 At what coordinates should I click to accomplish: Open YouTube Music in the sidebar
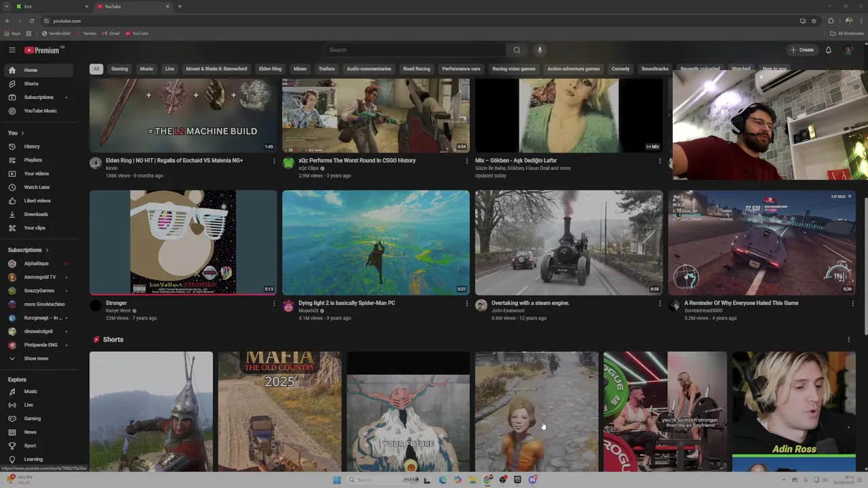pos(37,111)
